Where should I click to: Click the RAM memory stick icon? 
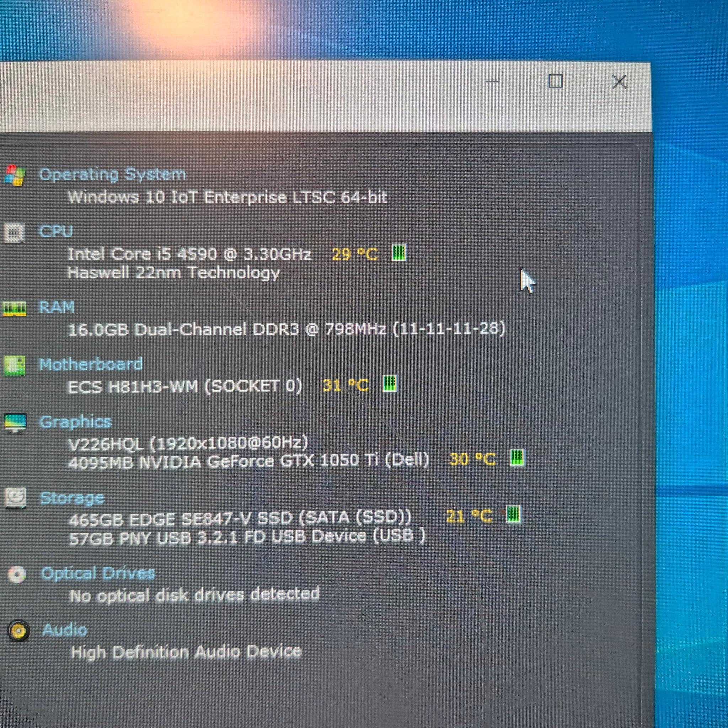coord(14,309)
